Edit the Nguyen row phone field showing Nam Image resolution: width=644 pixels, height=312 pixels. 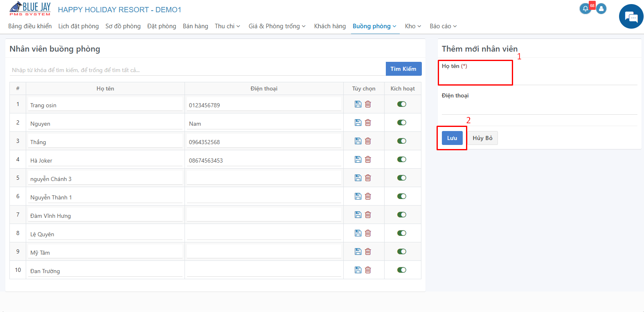(264, 123)
